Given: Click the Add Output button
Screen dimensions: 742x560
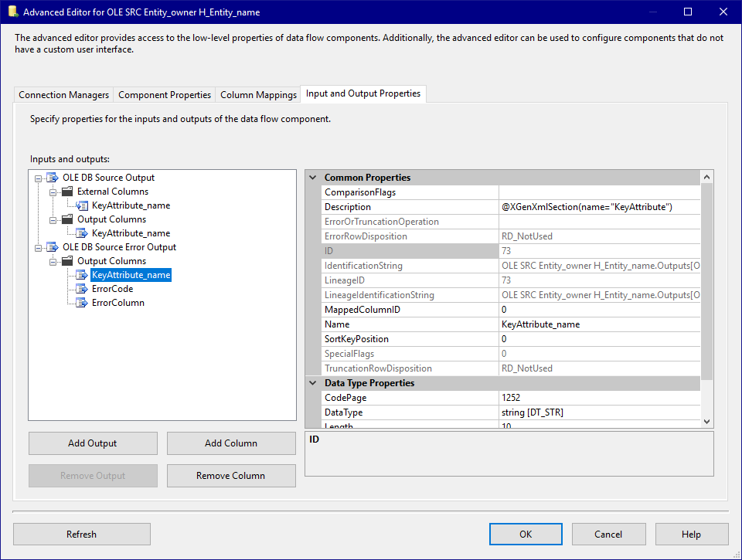Looking at the screenshot, I should [93, 443].
